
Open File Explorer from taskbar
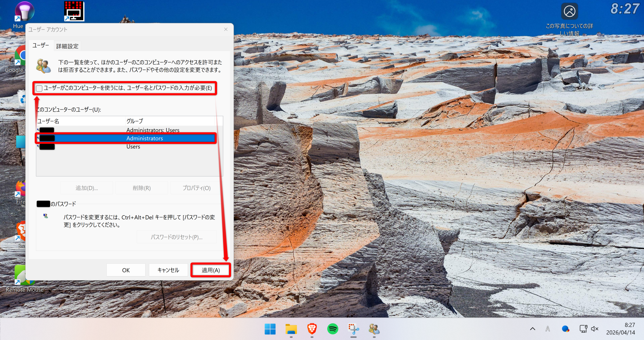pyautogui.click(x=291, y=329)
